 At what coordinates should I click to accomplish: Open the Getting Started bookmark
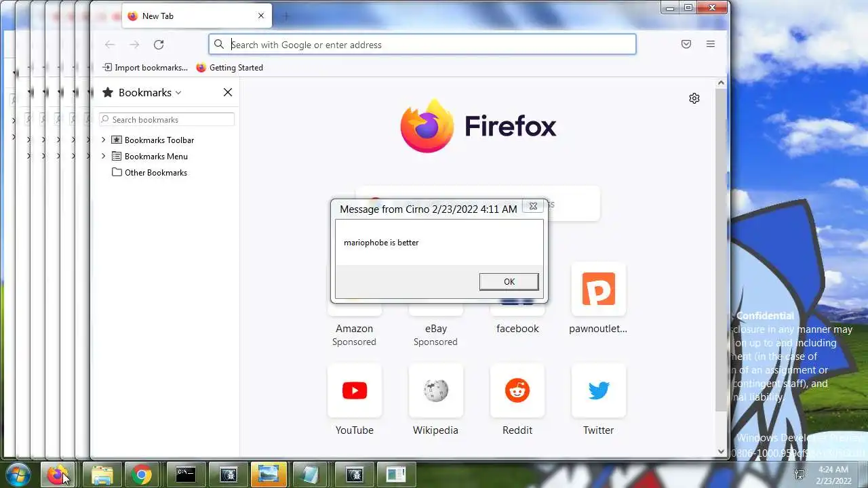tap(229, 68)
